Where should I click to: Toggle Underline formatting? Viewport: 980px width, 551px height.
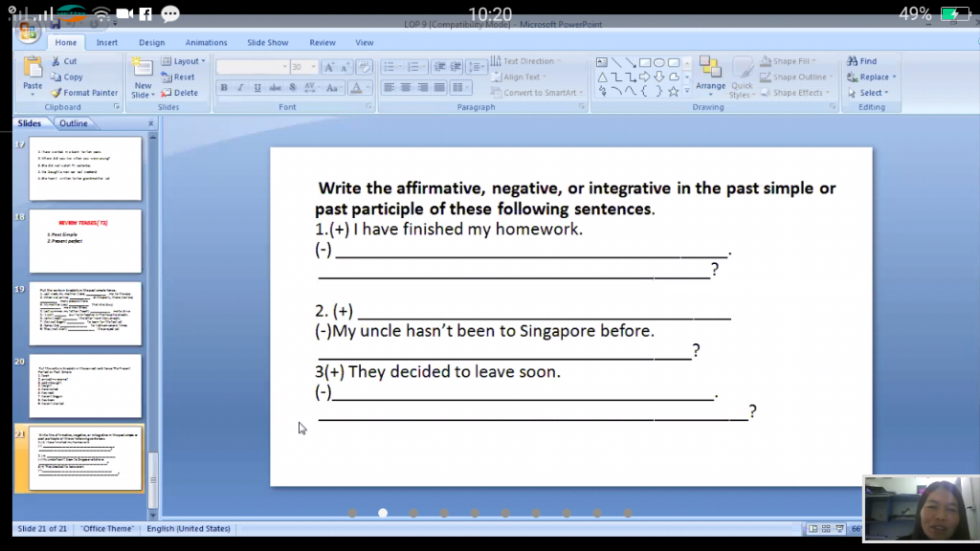click(x=256, y=87)
